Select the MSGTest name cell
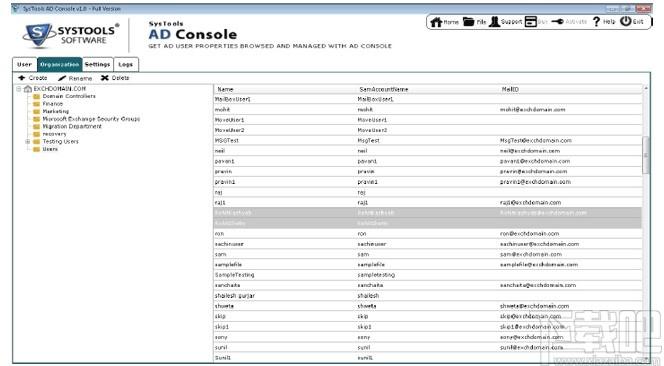The width and height of the screenshot is (664, 366). (x=227, y=140)
